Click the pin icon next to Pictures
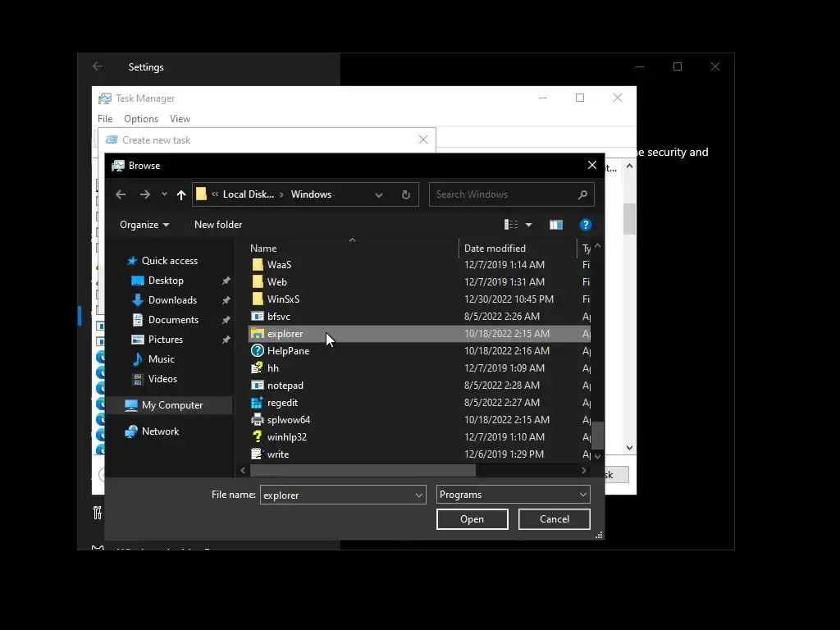This screenshot has width=840, height=630. (x=226, y=340)
